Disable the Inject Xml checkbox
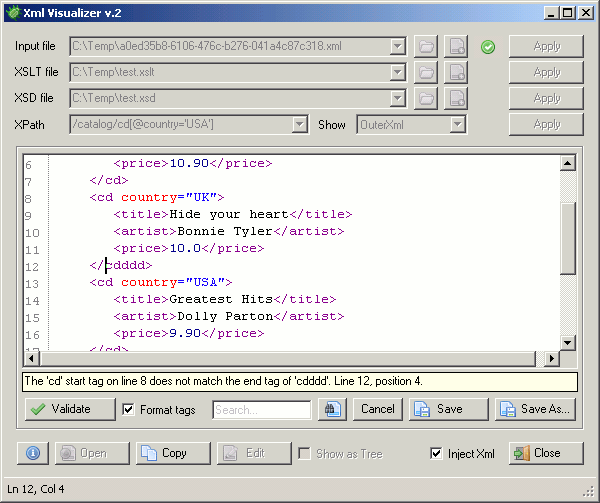 point(436,454)
